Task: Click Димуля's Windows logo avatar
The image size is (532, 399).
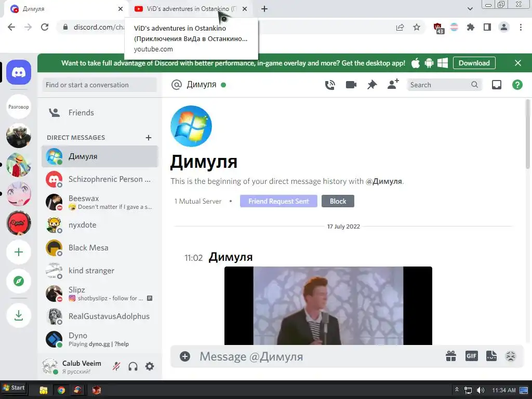Action: point(191,126)
